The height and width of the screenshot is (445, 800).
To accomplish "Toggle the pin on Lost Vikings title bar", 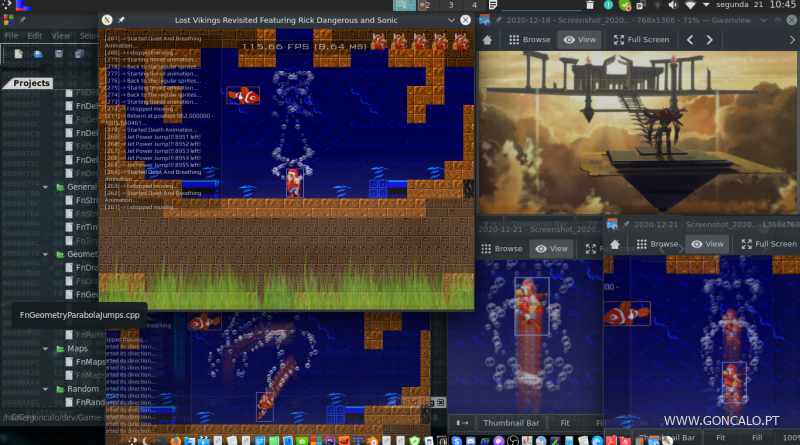I will 121,20.
